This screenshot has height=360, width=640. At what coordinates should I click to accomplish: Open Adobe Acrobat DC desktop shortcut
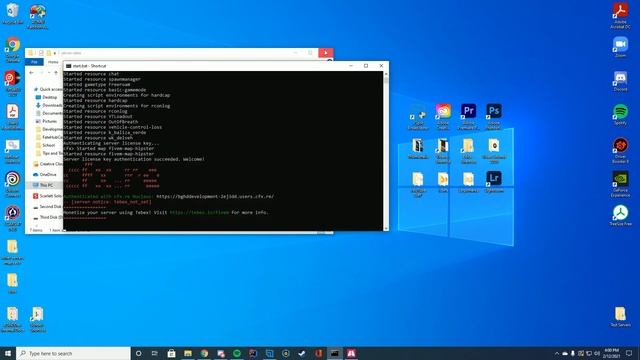coord(620,15)
